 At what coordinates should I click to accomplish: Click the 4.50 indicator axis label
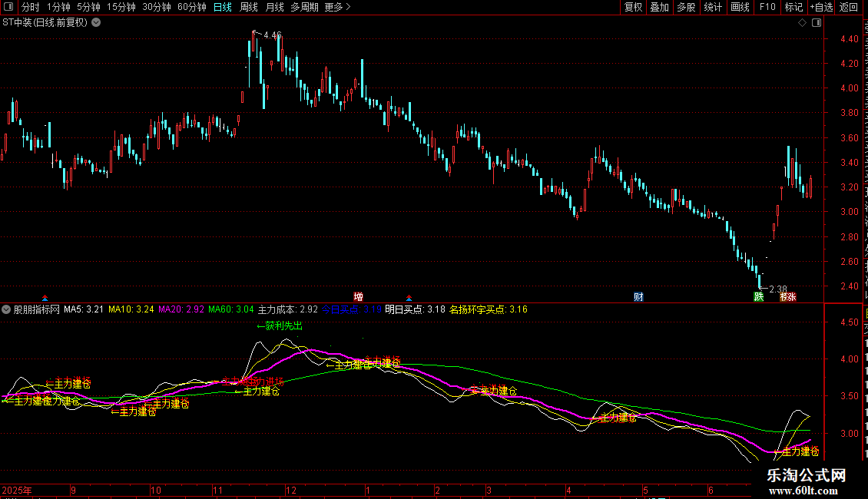click(849, 322)
